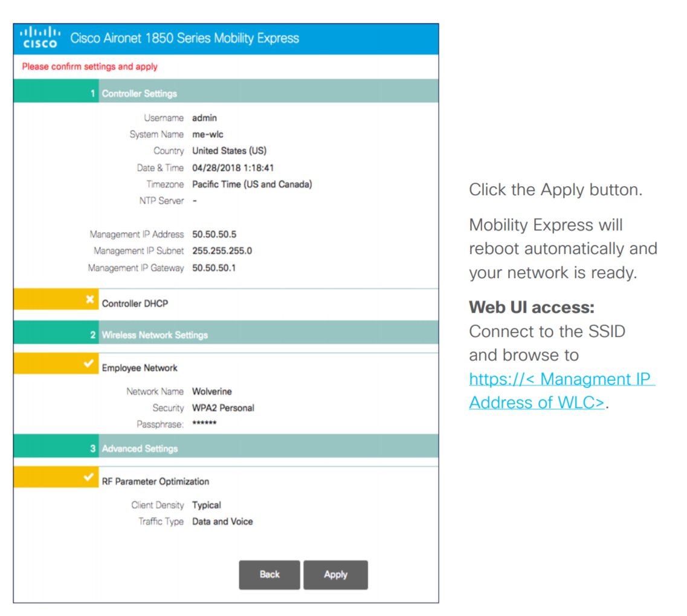Click the Controller DHCP label

point(135,303)
